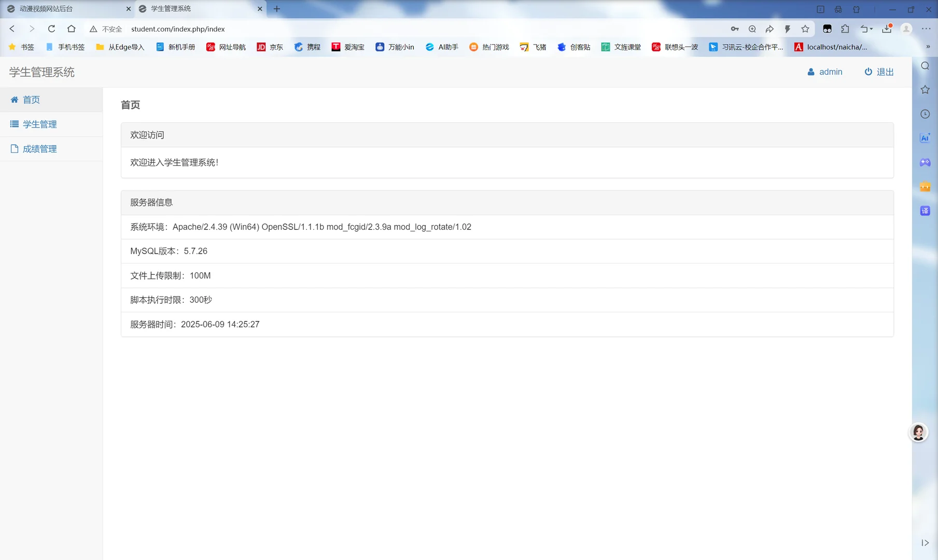Screen dimensions: 938x560
Task: Open the games panel in right sidebar
Action: pos(925,162)
